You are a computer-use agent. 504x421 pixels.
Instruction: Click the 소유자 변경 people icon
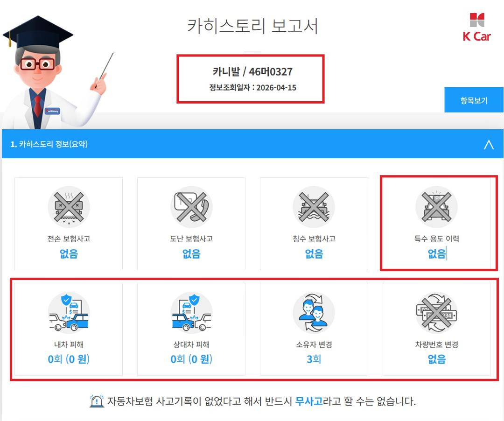pyautogui.click(x=314, y=312)
